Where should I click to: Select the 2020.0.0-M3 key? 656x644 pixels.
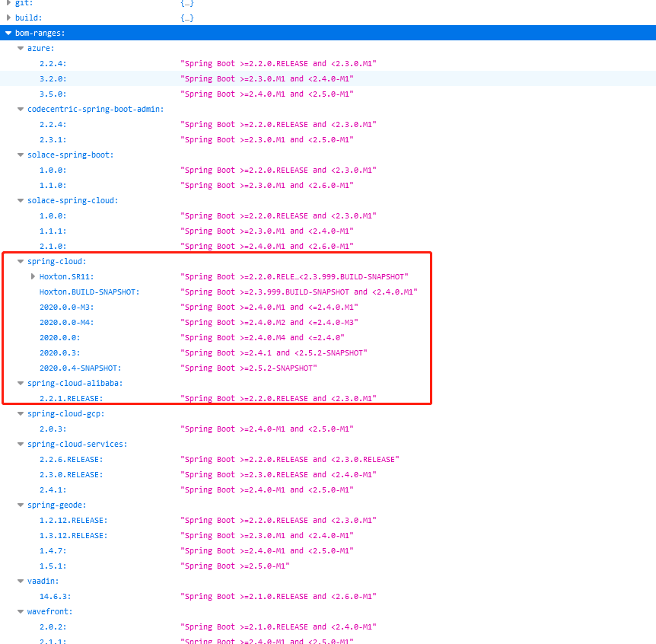point(66,307)
